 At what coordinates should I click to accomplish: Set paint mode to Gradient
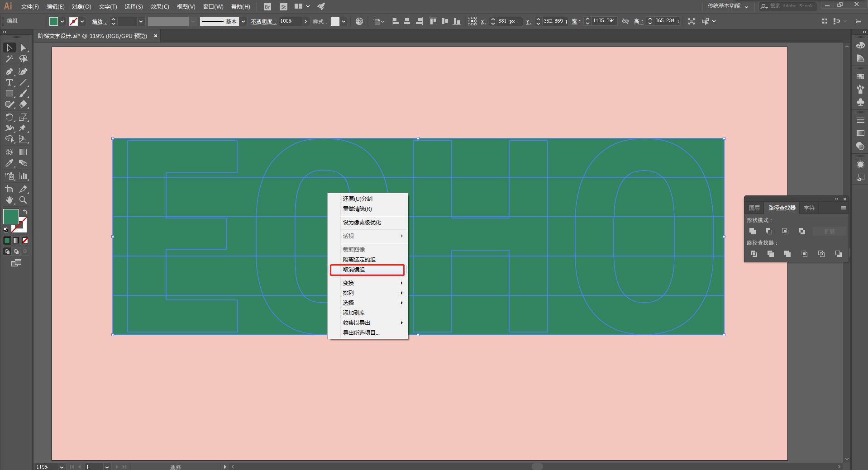point(16,241)
